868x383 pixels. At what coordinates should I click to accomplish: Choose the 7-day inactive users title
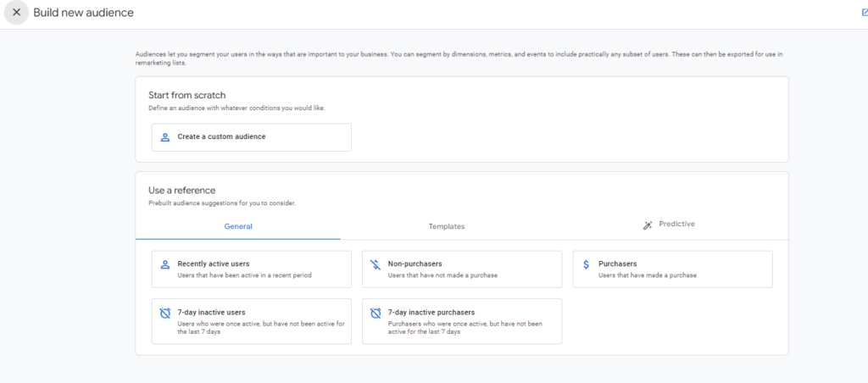[x=211, y=312]
